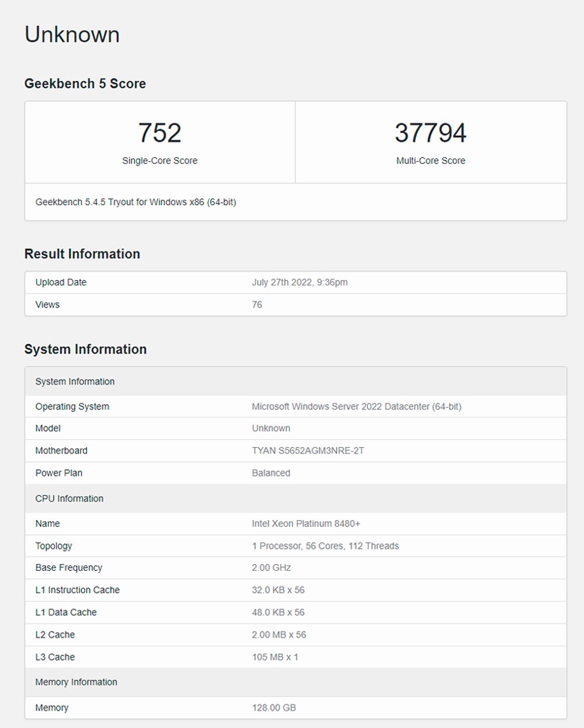Select the '48.0 KB x 56' cache value
This screenshot has width=584, height=728.
278,613
